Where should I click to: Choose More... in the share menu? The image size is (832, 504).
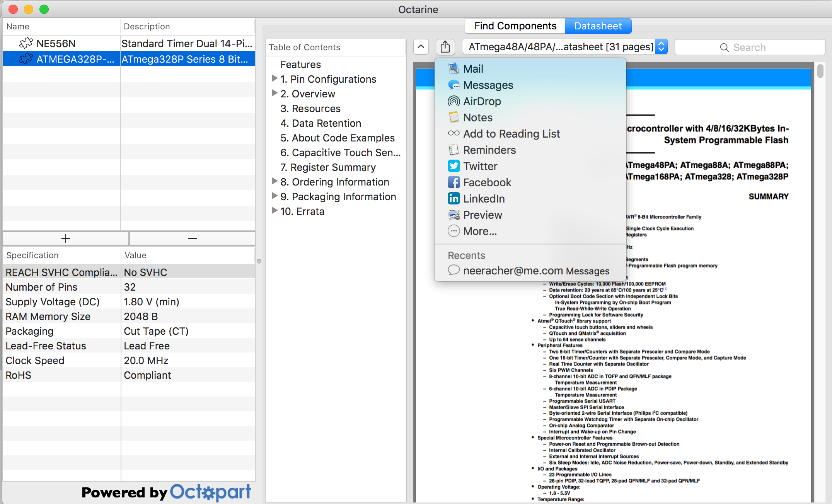tap(480, 231)
